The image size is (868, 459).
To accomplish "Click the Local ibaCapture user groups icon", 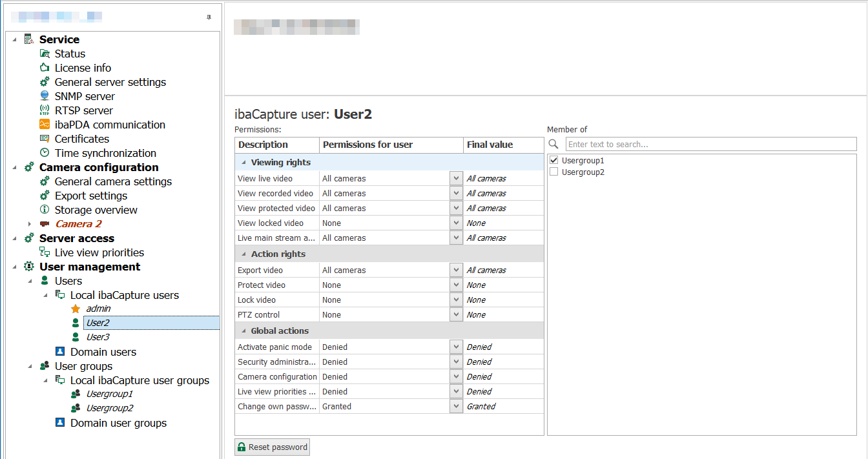I will click(x=60, y=380).
